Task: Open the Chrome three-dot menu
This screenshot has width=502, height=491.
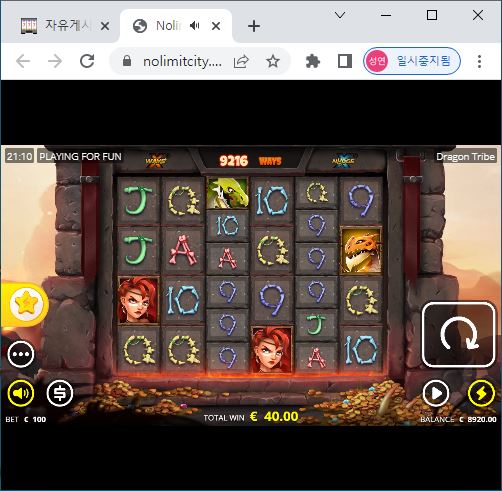Action: [x=479, y=61]
